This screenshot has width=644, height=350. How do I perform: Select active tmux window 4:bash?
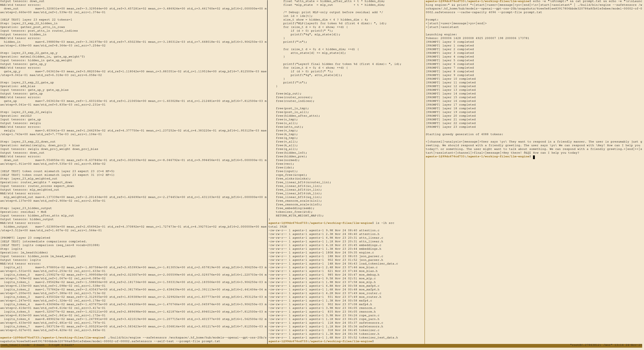click(67, 345)
